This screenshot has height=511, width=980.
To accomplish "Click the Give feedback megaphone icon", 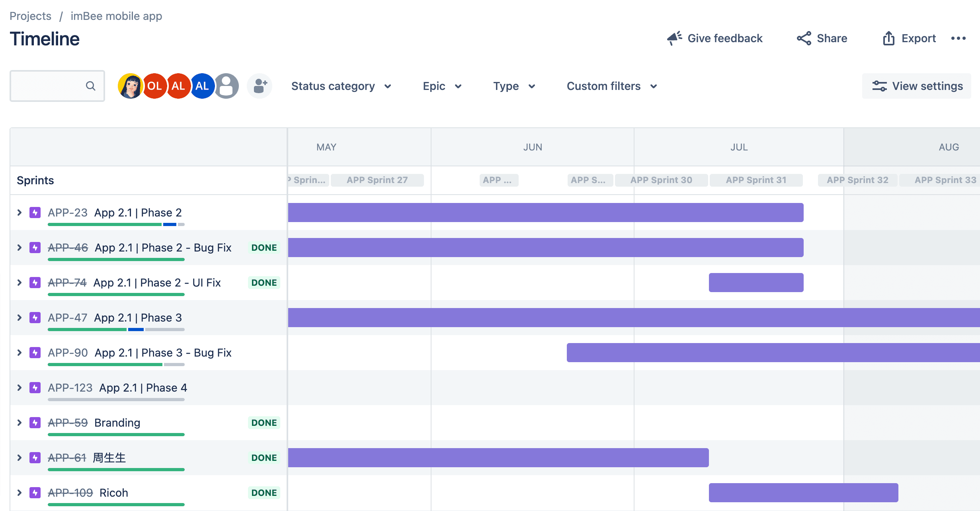I will pos(674,38).
